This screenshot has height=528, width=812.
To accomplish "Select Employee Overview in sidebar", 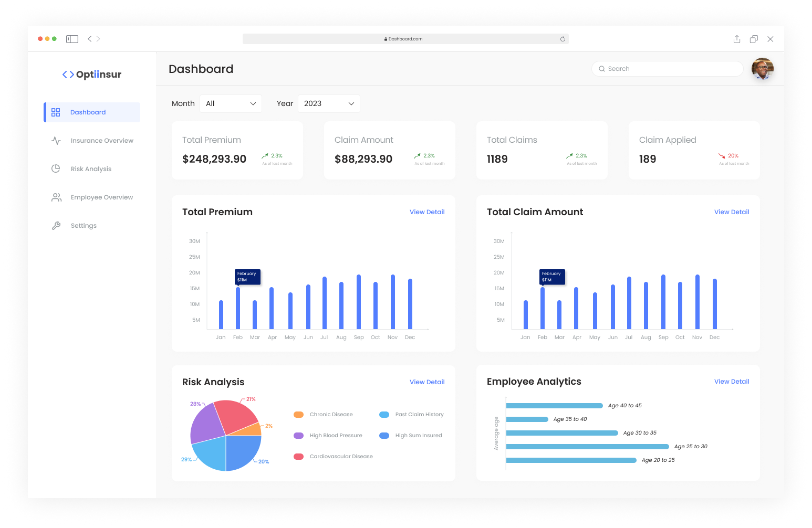I will click(102, 197).
